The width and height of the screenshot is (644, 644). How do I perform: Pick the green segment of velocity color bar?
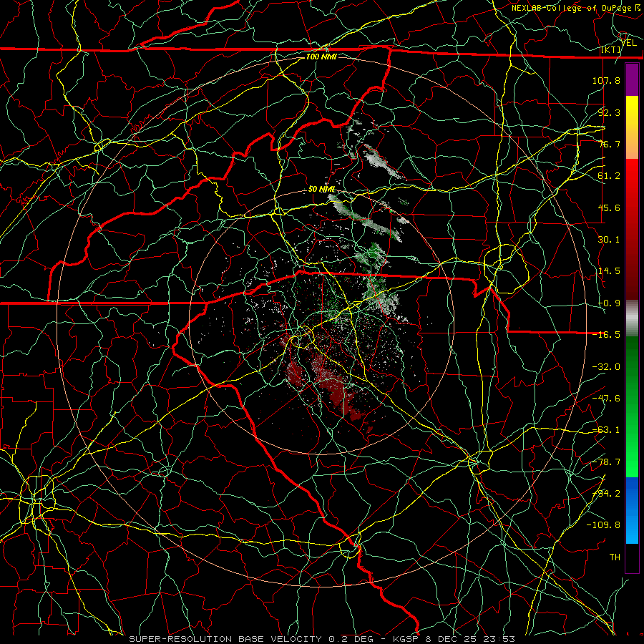[x=632, y=406]
